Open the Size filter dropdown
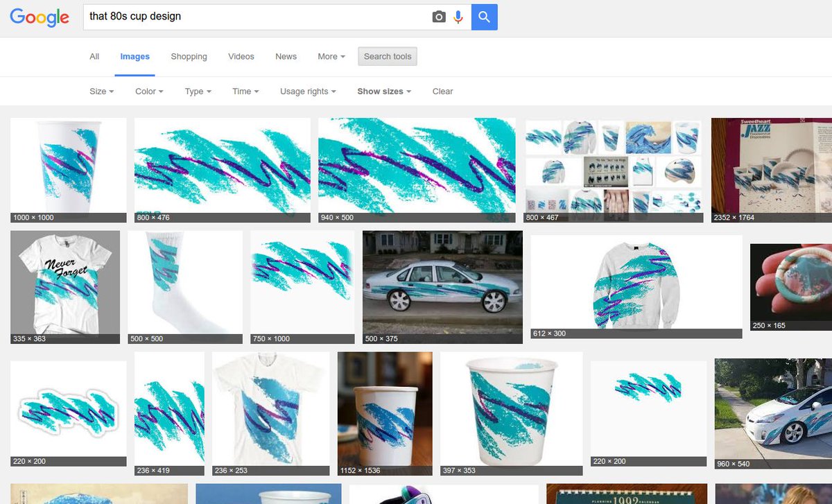Image resolution: width=832 pixels, height=504 pixels. pos(101,92)
